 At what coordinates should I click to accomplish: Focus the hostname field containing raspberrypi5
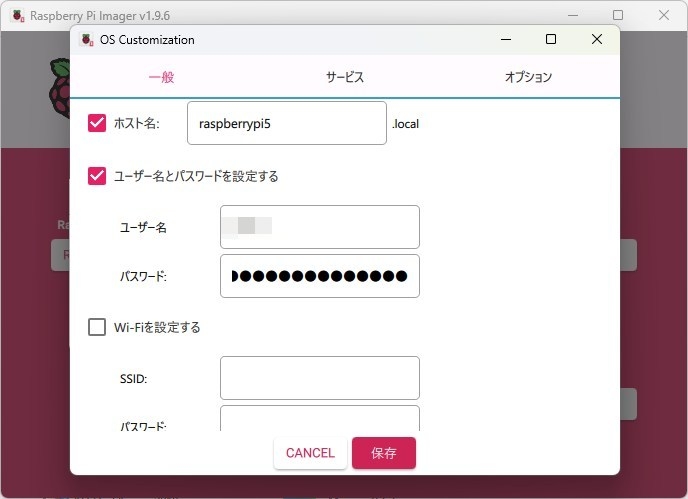tap(286, 123)
